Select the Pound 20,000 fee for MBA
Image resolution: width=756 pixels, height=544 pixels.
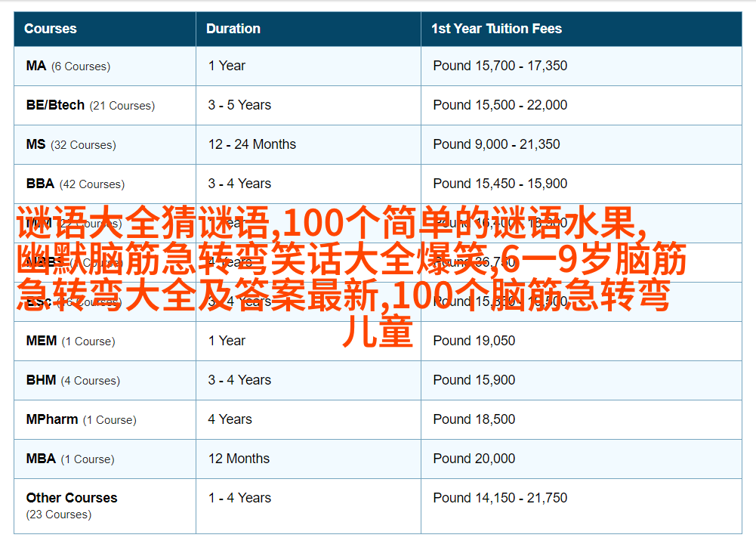474,459
